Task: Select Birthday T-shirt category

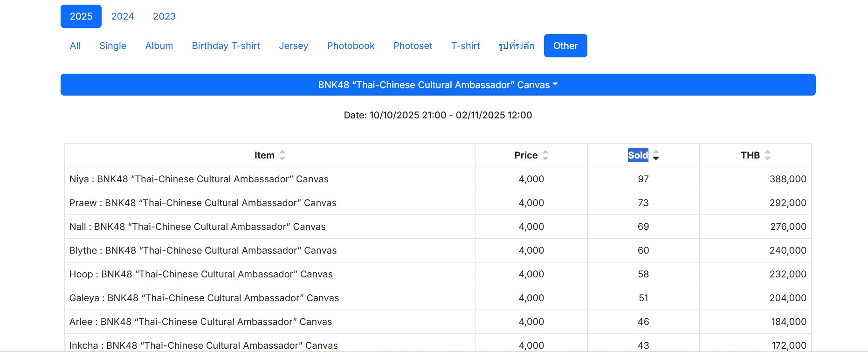Action: click(x=226, y=46)
